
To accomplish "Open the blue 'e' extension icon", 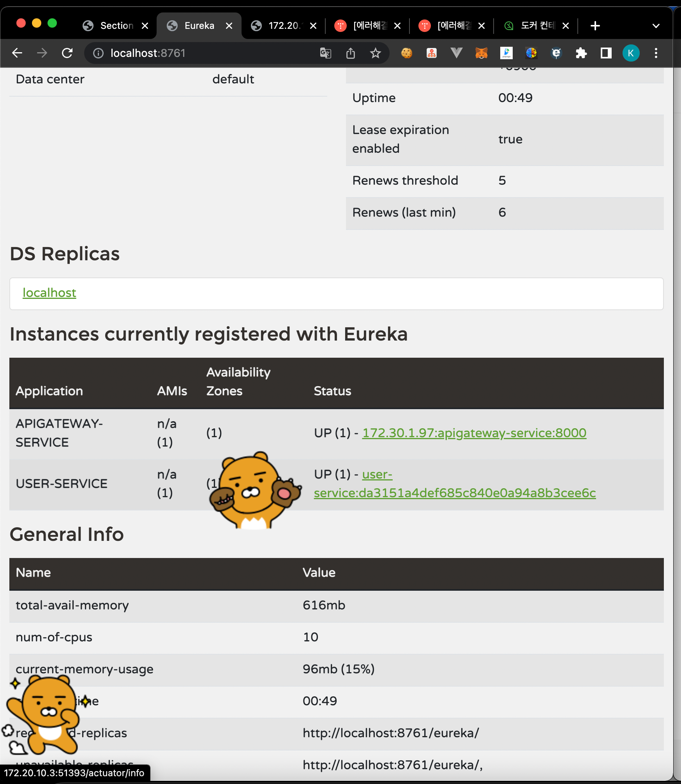I will click(x=556, y=53).
